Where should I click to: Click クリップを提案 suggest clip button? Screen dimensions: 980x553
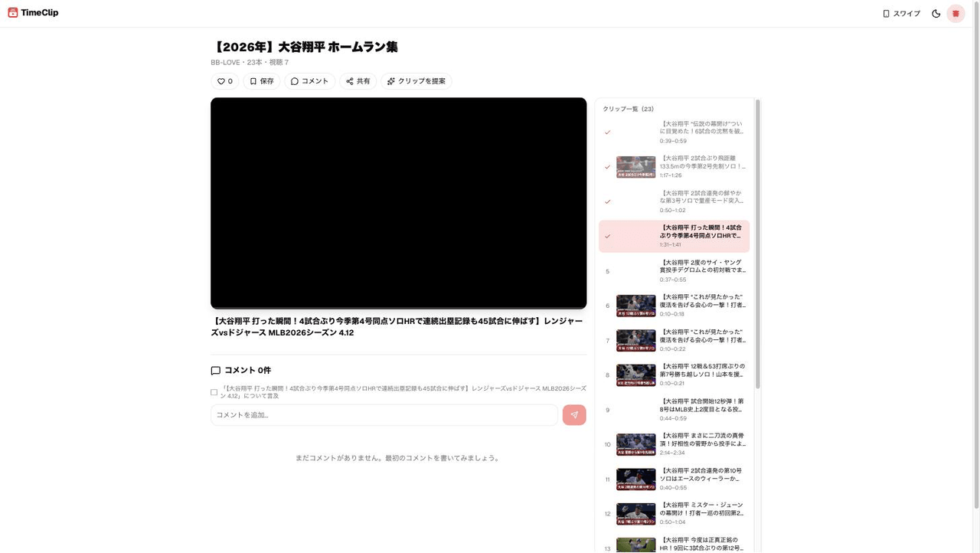[416, 81]
